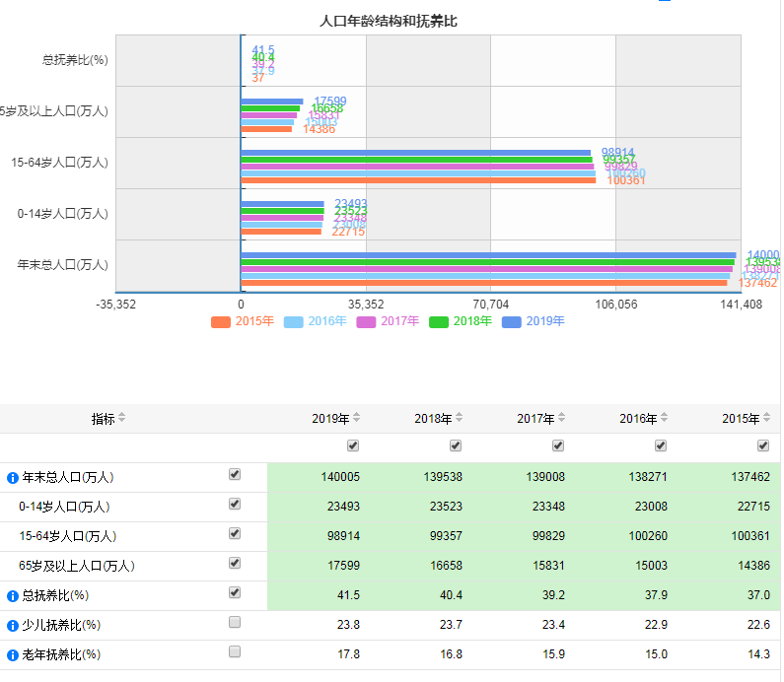Click sort arrows next to 2019年 header
The image size is (784, 682).
click(x=357, y=419)
